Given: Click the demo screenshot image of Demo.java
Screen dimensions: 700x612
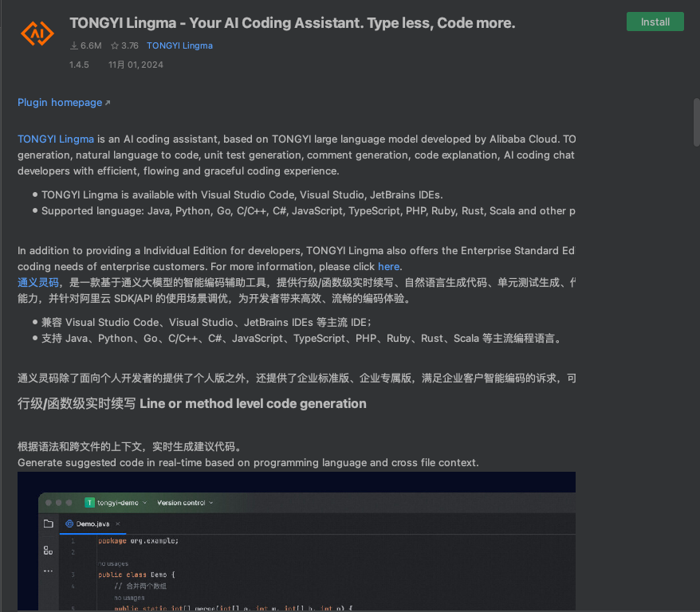Looking at the screenshot, I should tap(297, 541).
